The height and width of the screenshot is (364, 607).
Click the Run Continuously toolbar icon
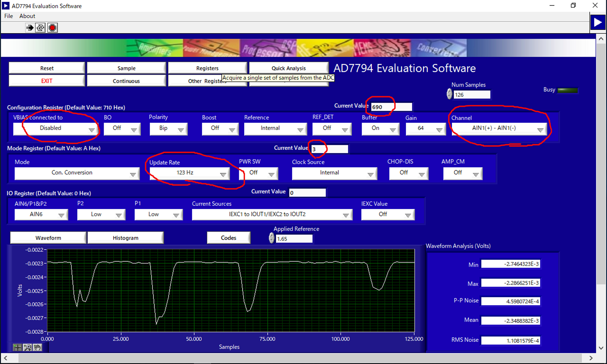pos(41,28)
